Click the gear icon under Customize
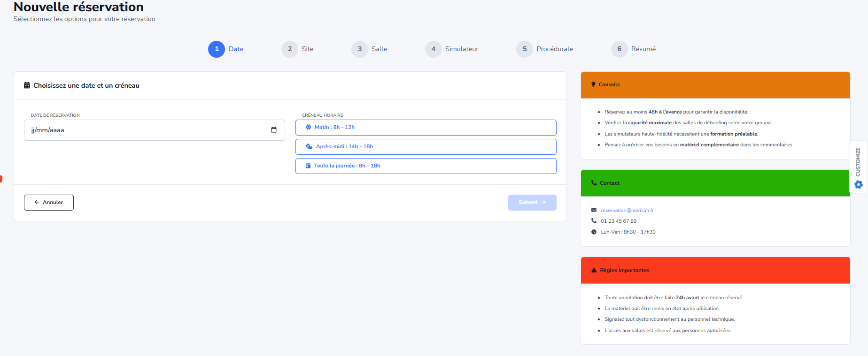The height and width of the screenshot is (356, 868). point(858,185)
